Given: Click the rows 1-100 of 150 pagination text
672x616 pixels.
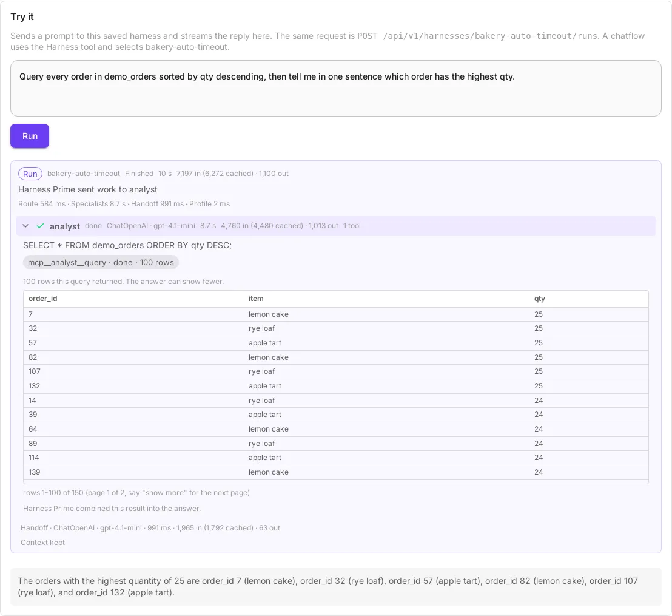Looking at the screenshot, I should coord(136,493).
